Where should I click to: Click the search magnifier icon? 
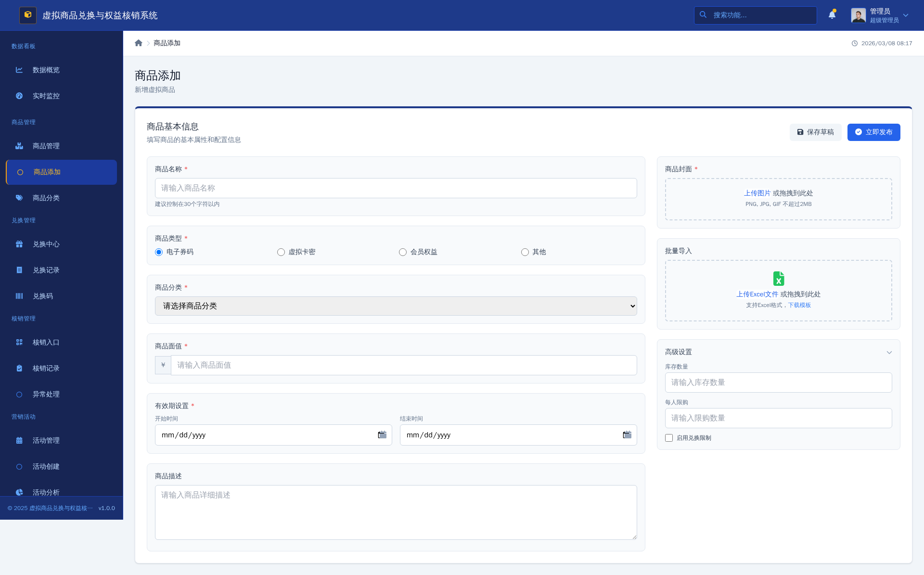pyautogui.click(x=703, y=15)
